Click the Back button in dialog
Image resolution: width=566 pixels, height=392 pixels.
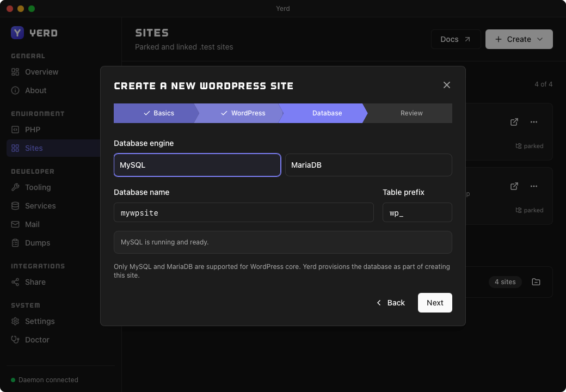(x=391, y=303)
